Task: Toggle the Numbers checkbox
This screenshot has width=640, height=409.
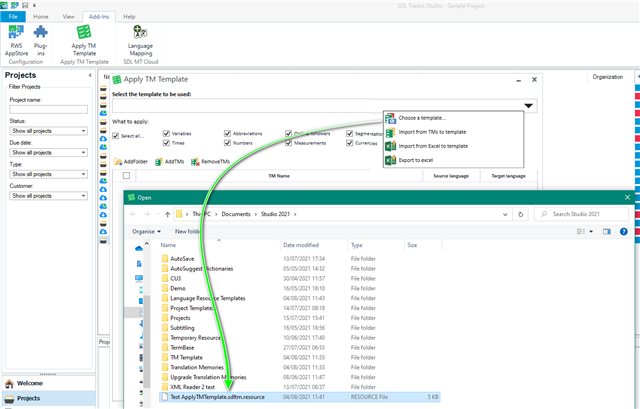Action: coord(227,143)
